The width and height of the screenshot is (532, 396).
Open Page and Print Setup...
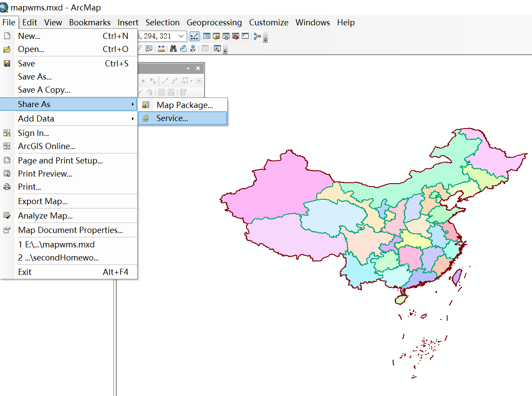pyautogui.click(x=69, y=160)
